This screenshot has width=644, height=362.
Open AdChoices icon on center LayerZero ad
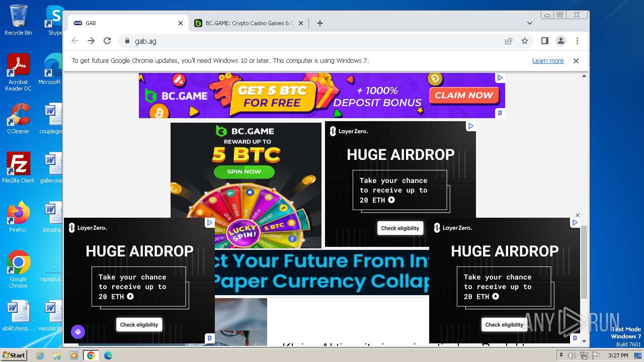(470, 126)
